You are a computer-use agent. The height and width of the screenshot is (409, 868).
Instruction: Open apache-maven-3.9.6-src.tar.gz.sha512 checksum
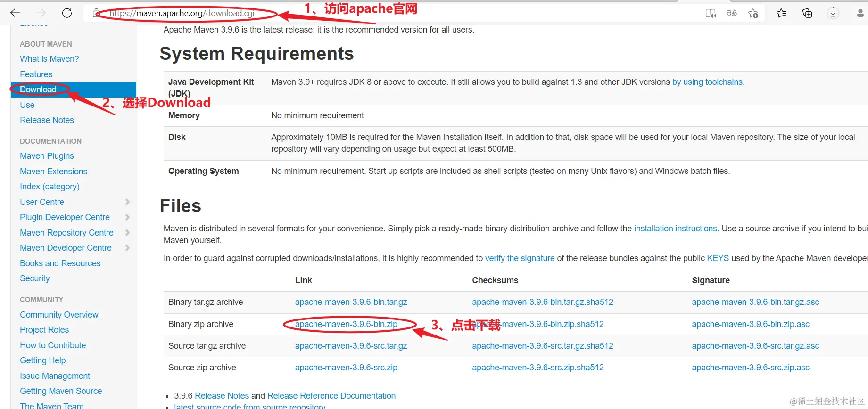(543, 346)
